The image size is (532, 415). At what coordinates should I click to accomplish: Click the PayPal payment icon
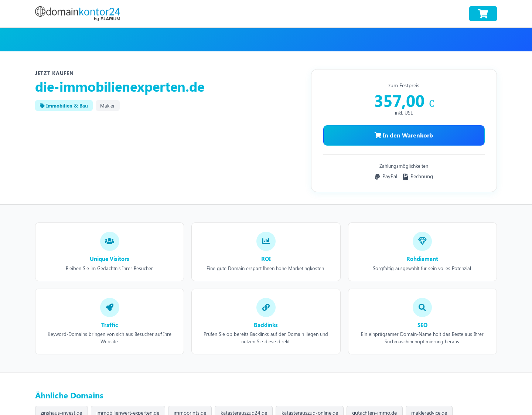point(377,177)
